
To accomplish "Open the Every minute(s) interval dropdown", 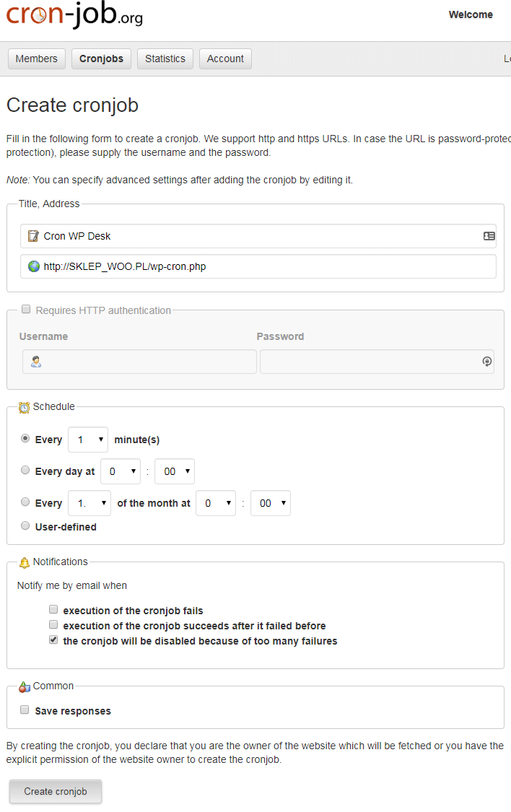I will pyautogui.click(x=88, y=440).
